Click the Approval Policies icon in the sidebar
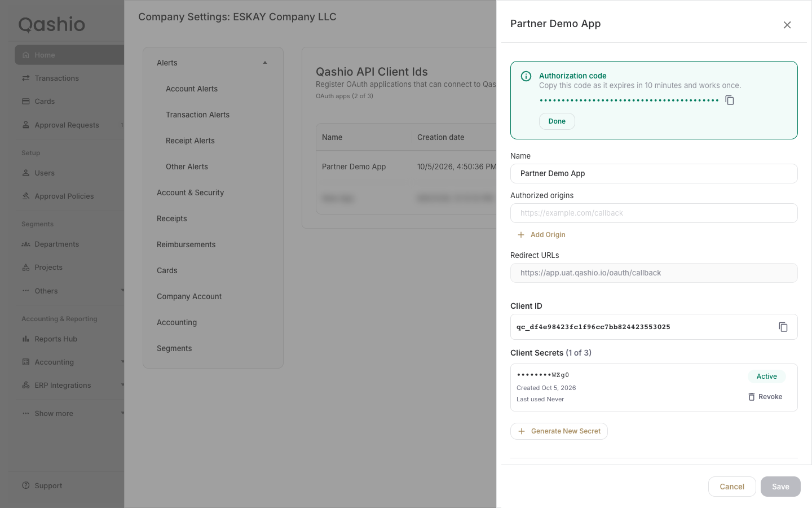 pyautogui.click(x=26, y=196)
